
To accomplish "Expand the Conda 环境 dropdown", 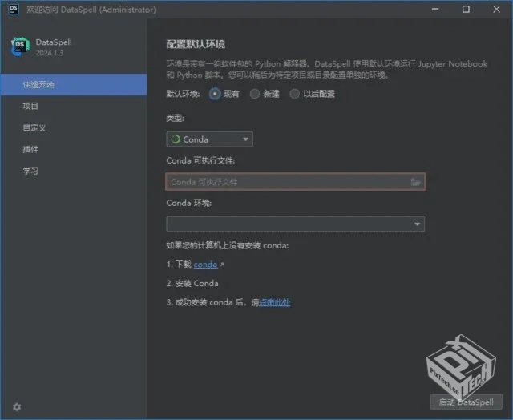I will [296, 224].
